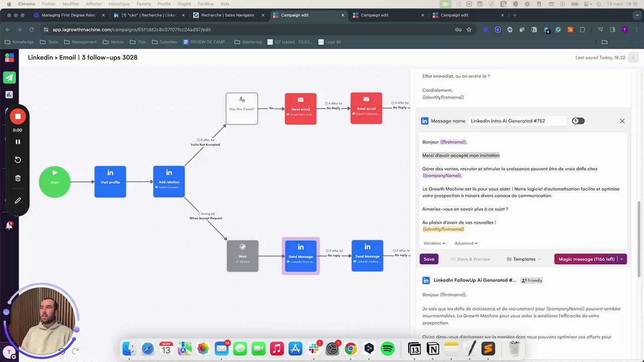Screen dimensions: 644x362
Task: Click the highlighted 'Merci d'avoir accepté mon invitation' line
Action: (461, 155)
